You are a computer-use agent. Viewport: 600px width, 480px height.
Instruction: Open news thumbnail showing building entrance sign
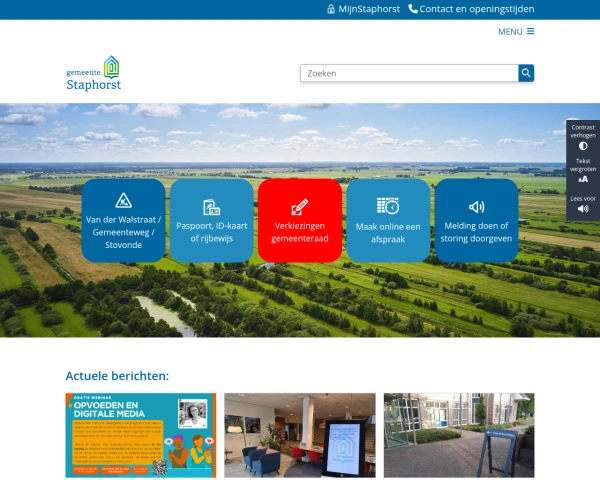coord(459,435)
